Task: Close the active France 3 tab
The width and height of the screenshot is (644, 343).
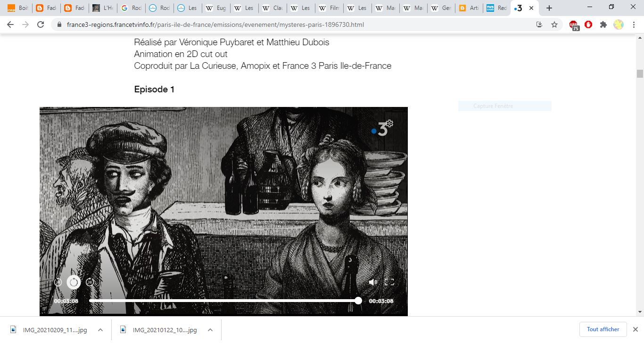Action: (x=531, y=8)
